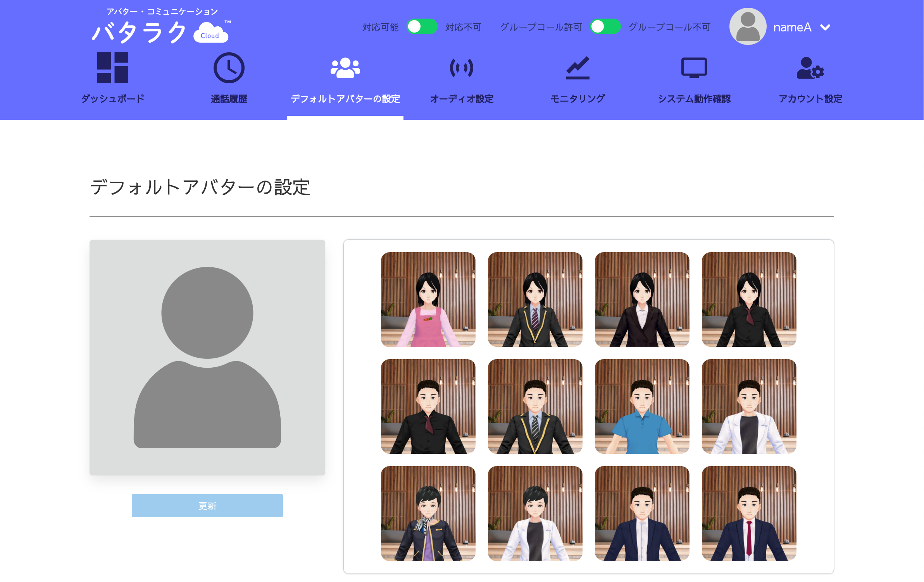Open the Dashboard grid icon

click(112, 68)
